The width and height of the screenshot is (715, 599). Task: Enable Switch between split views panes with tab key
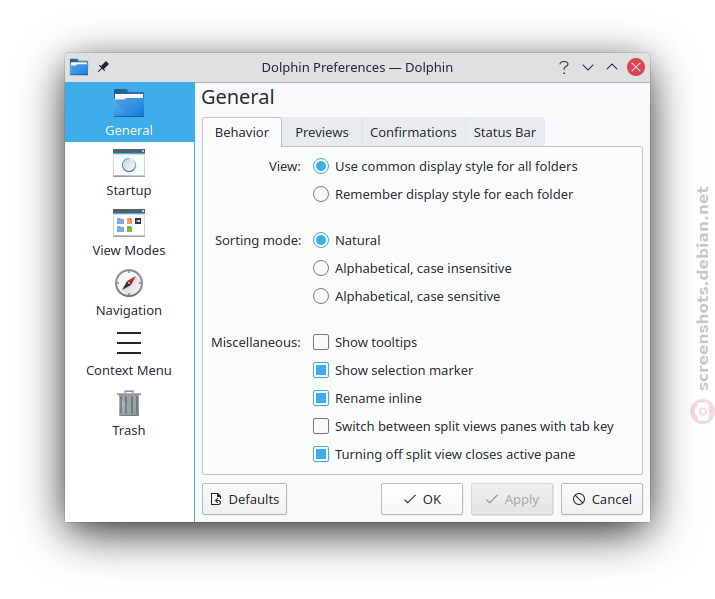coord(463,426)
